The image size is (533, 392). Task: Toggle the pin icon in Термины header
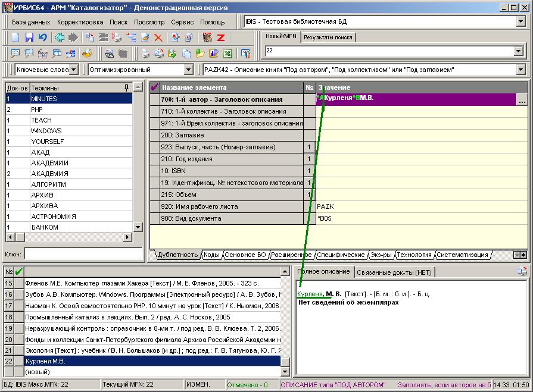click(x=126, y=87)
